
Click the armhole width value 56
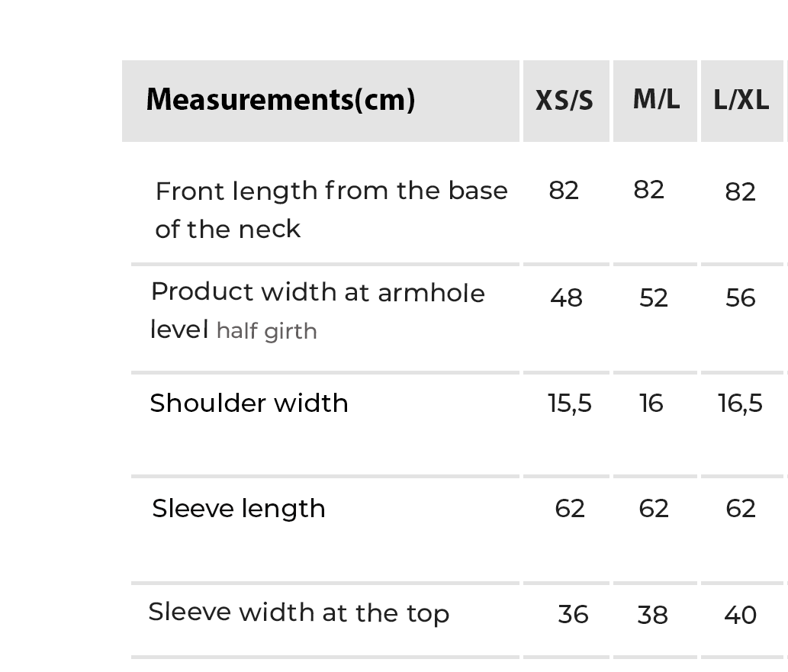pos(741,297)
